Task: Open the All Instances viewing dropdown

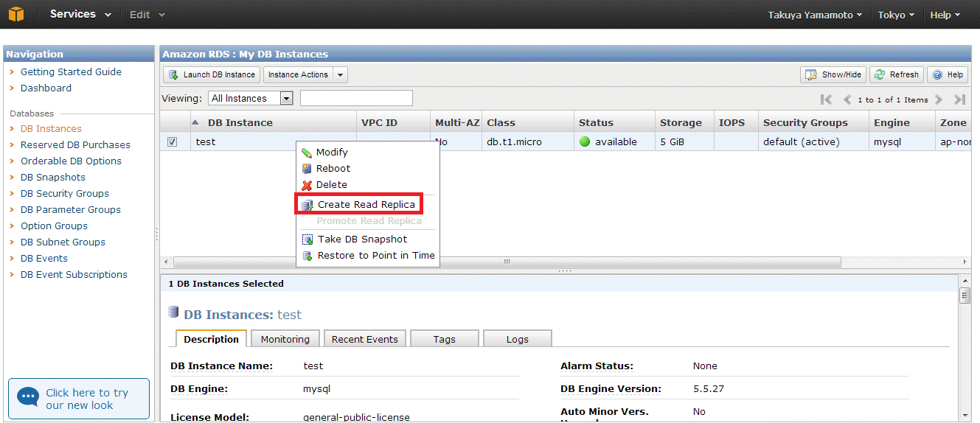Action: coord(250,98)
